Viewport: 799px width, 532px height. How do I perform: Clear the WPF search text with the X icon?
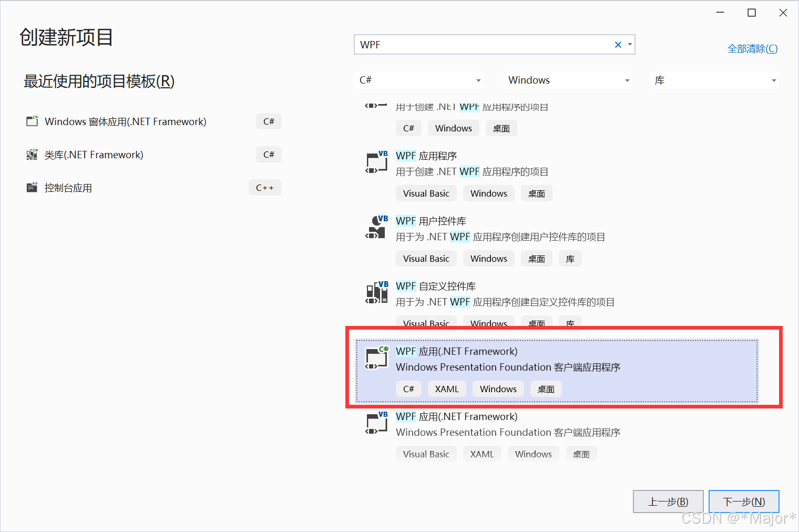click(x=618, y=45)
